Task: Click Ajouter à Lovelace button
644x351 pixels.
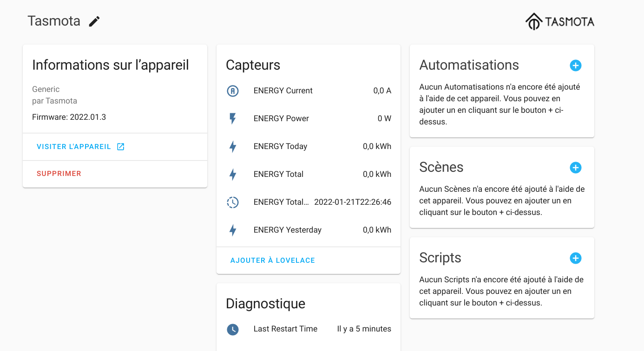Action: pos(273,260)
